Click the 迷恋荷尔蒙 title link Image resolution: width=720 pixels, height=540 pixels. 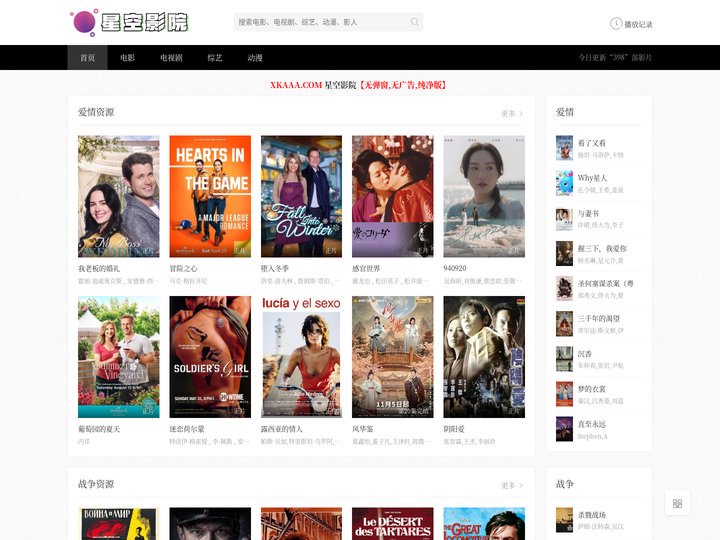click(187, 429)
